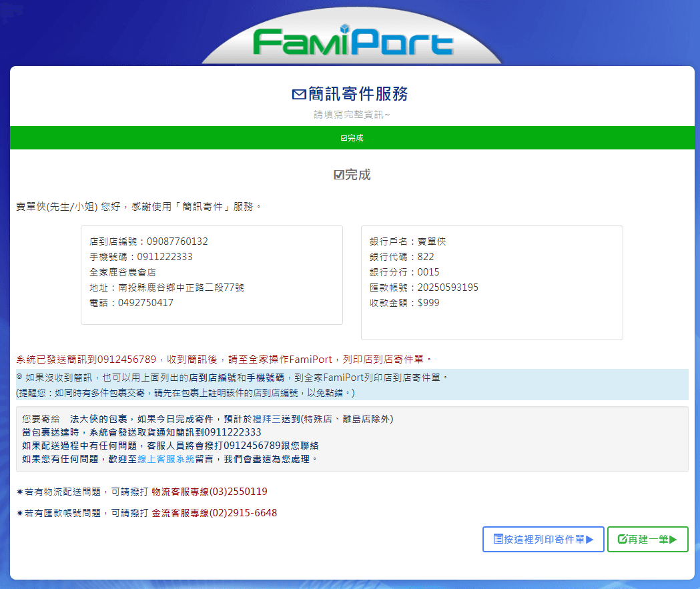Click the reminder line starting with 提醒您
Screen dimensions: 700x589
point(186,393)
